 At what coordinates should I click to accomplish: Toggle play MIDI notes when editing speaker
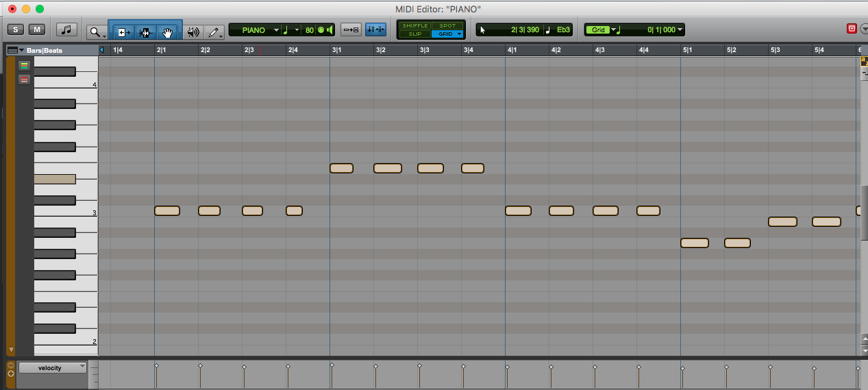click(x=330, y=30)
